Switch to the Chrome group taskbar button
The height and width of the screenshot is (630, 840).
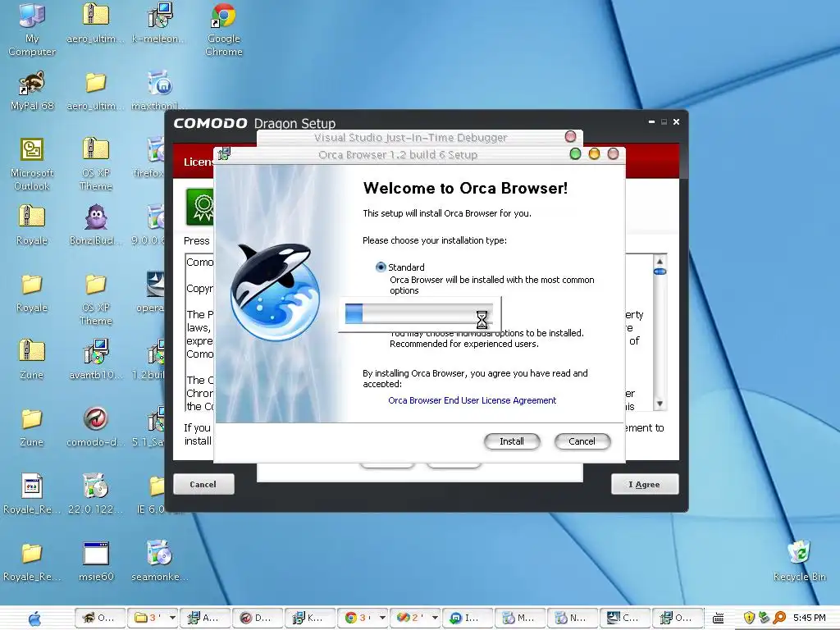point(358,618)
